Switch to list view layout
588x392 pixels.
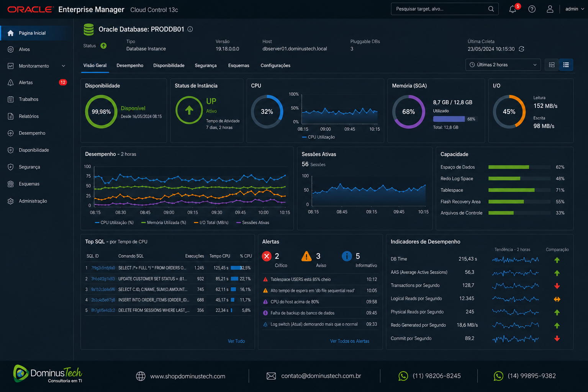(x=566, y=65)
